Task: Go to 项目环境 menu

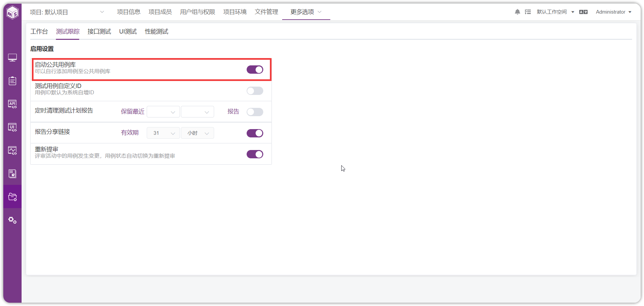Action: 235,12
